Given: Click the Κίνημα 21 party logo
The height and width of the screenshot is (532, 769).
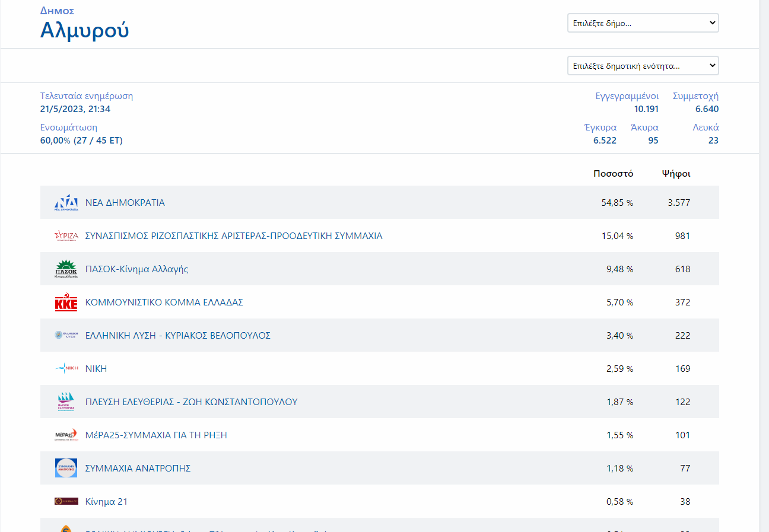Looking at the screenshot, I should [66, 502].
